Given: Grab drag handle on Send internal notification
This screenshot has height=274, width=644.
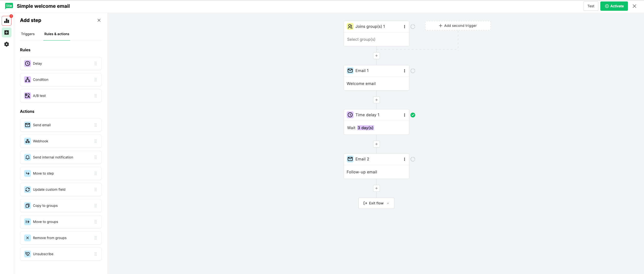Looking at the screenshot, I should click(x=96, y=157).
